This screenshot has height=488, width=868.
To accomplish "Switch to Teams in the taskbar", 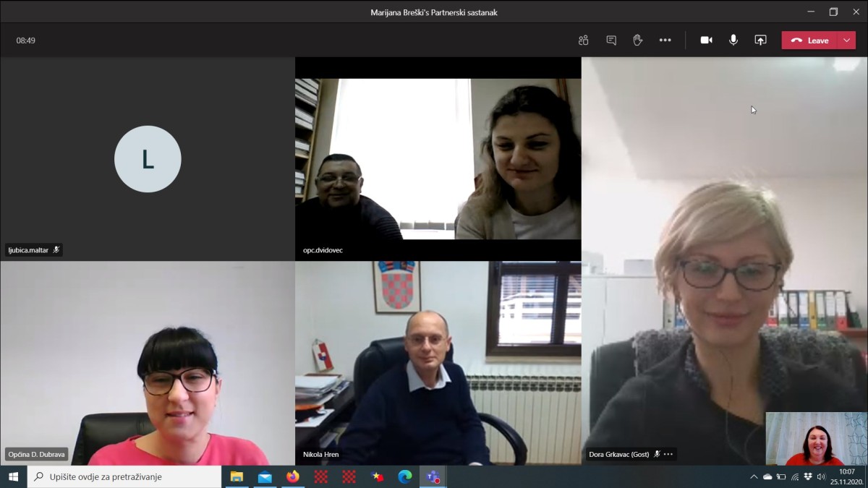I will point(433,477).
